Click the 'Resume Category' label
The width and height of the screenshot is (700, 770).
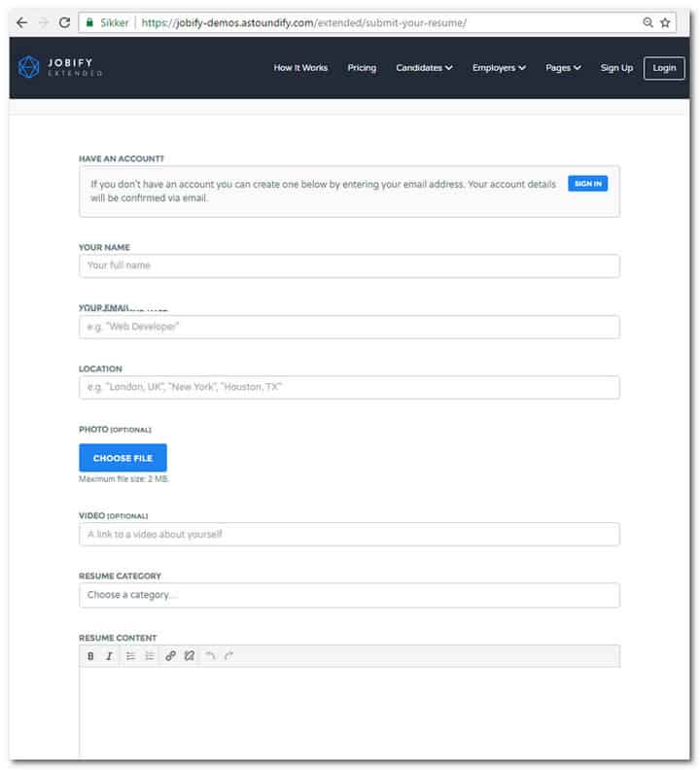click(120, 576)
